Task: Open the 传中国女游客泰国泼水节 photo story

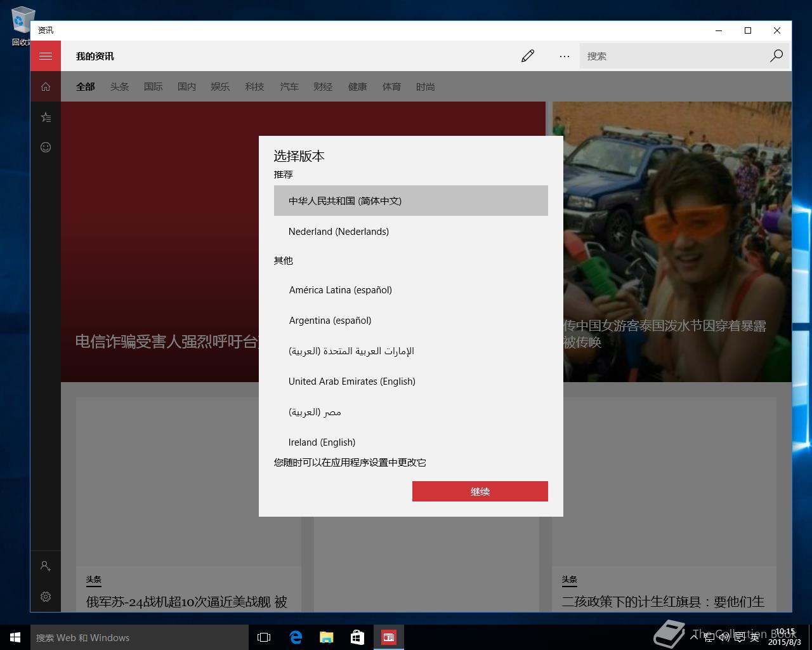Action: pos(665,334)
